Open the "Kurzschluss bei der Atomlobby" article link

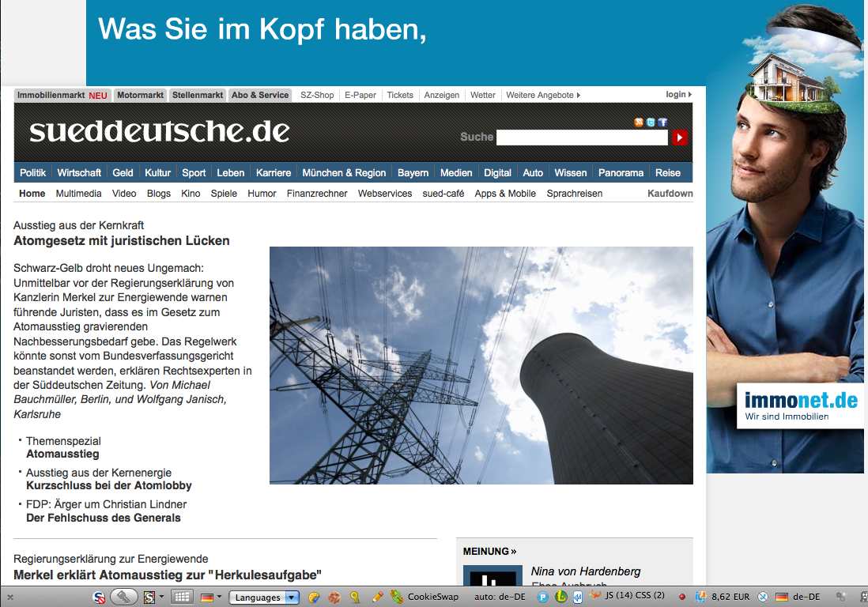(x=108, y=485)
